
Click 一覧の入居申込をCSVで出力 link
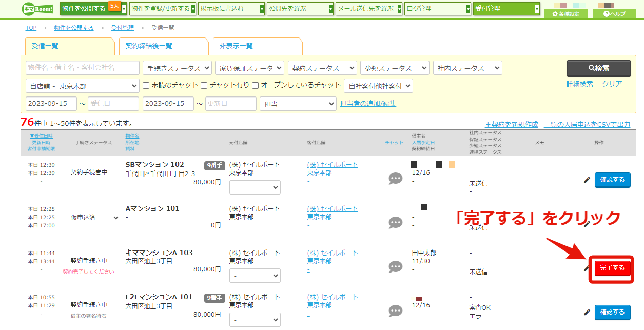pos(587,124)
